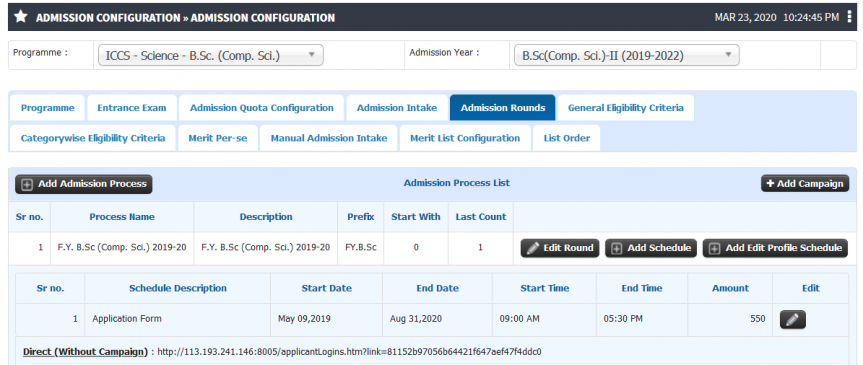863x365 pixels.
Task: Click the Add Schedule button
Action: tap(651, 248)
